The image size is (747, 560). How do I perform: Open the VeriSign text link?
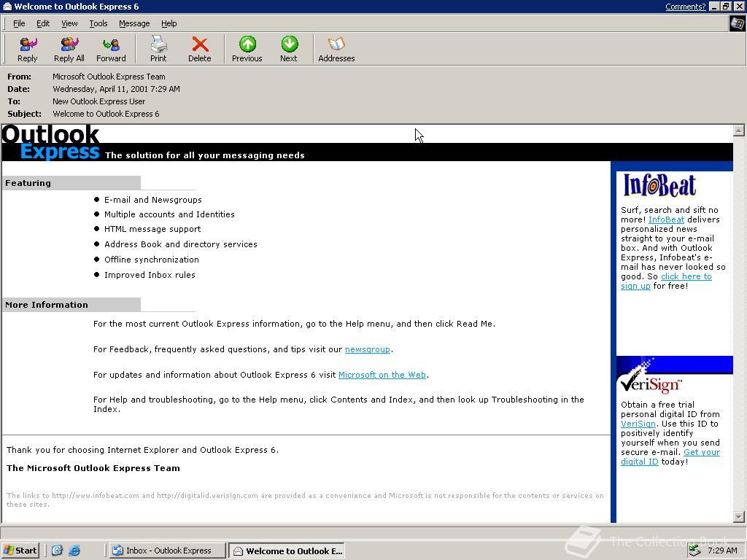pos(638,424)
